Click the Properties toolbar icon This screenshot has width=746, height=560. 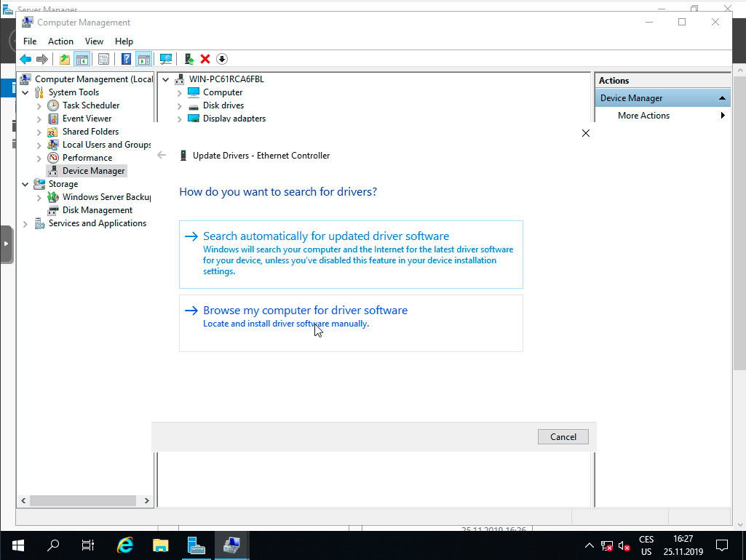click(103, 59)
